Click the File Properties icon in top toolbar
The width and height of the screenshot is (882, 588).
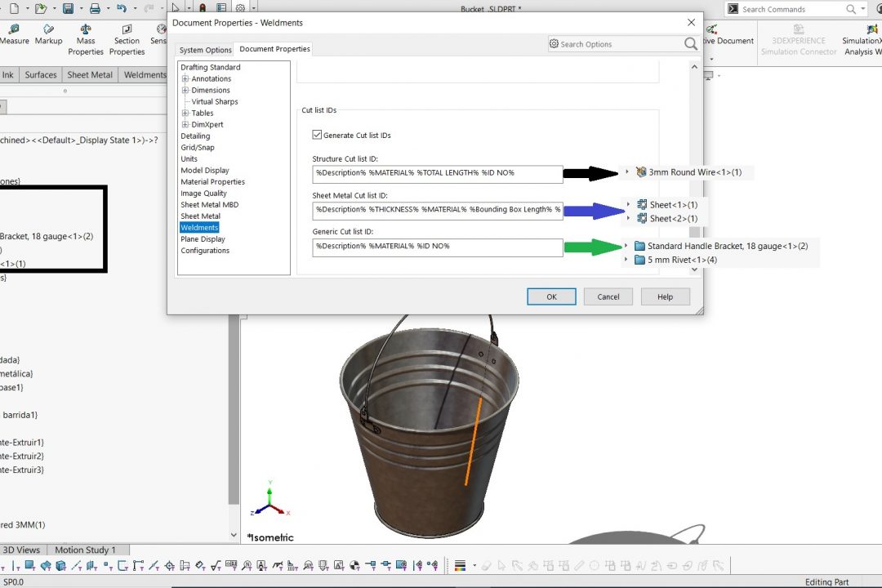coord(221,8)
